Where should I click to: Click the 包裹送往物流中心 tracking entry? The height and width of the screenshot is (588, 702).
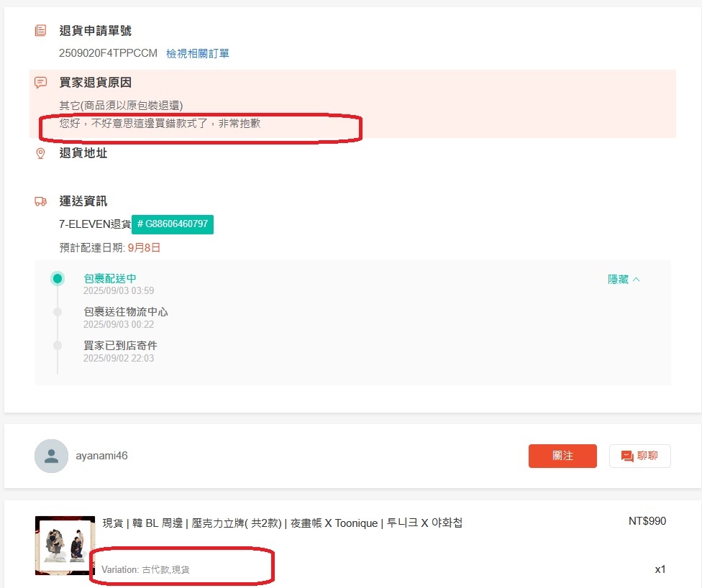coord(126,312)
